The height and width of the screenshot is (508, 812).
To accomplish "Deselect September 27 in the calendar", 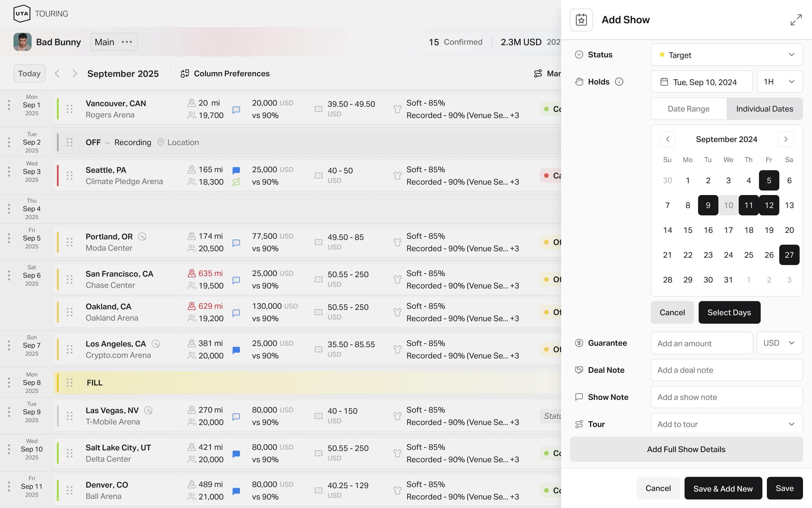I will coord(789,255).
